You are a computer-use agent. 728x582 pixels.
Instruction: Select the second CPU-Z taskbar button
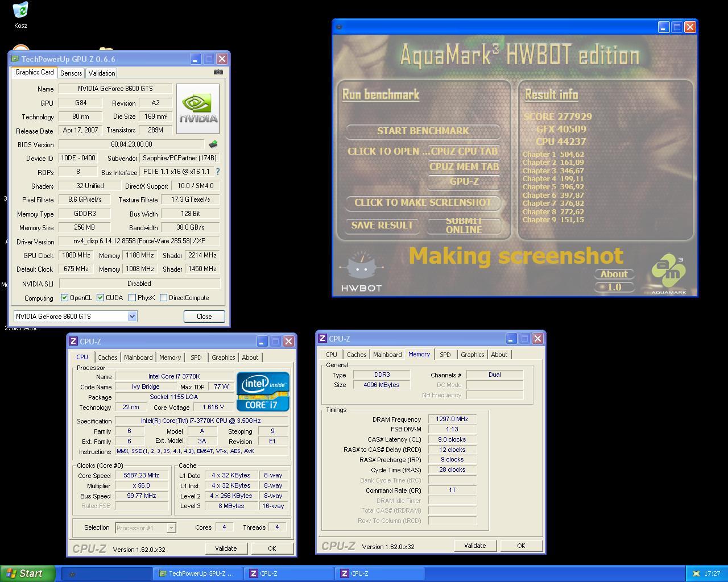coord(380,573)
